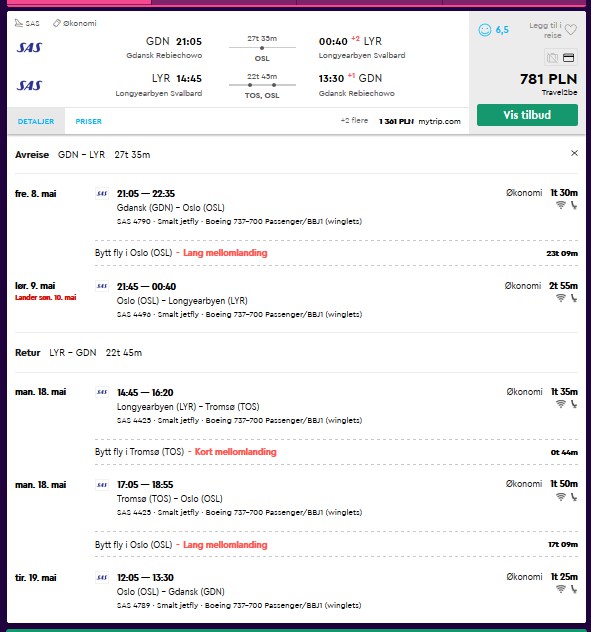The image size is (591, 632).
Task: Click the Legg til i reise label
Action: [545, 30]
